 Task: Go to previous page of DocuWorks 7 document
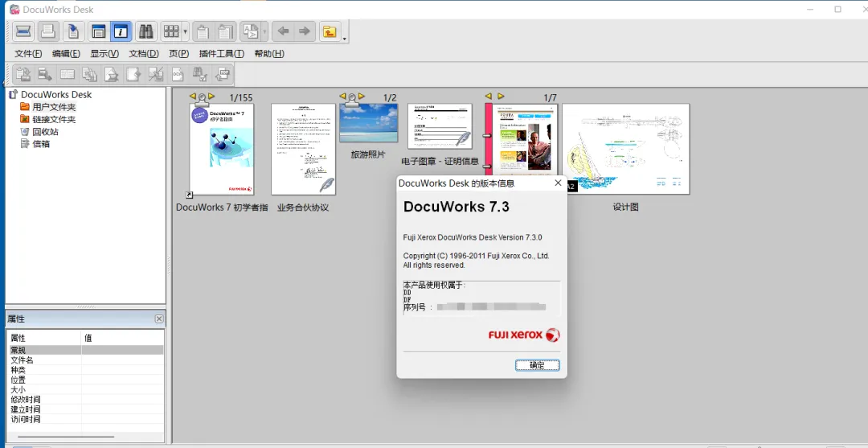click(x=192, y=97)
